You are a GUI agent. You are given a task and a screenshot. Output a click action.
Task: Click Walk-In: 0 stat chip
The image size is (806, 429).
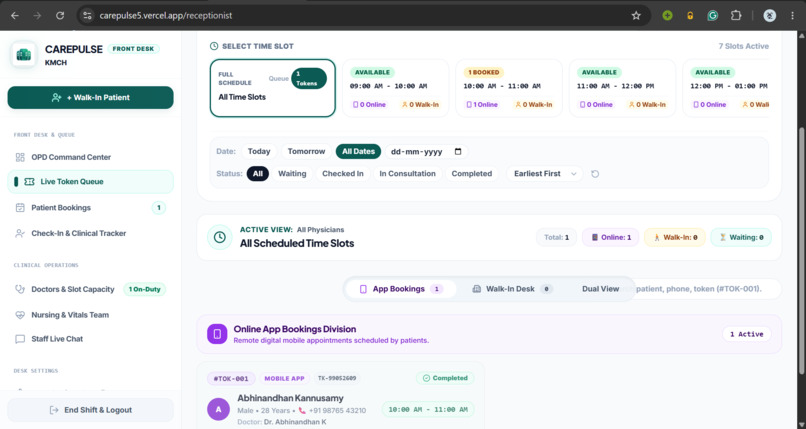click(674, 237)
